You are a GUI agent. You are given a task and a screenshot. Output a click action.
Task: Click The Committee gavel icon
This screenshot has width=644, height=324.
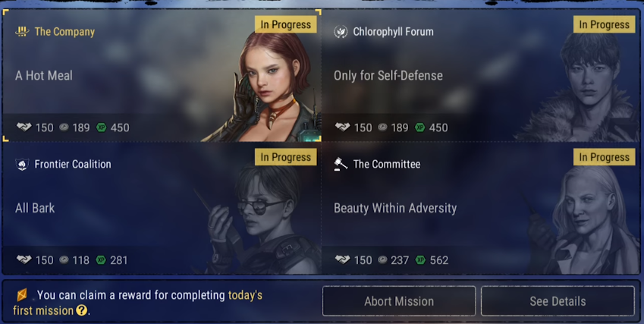tap(341, 164)
